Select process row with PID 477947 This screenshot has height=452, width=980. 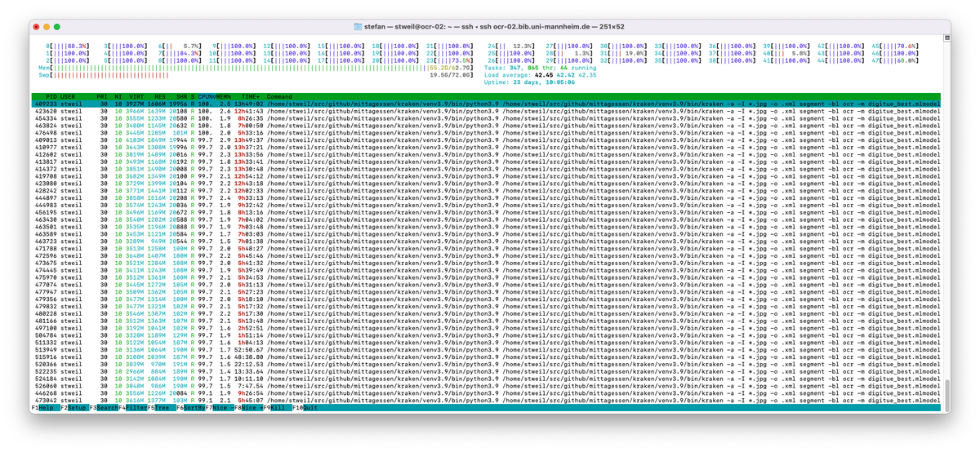coord(485,292)
